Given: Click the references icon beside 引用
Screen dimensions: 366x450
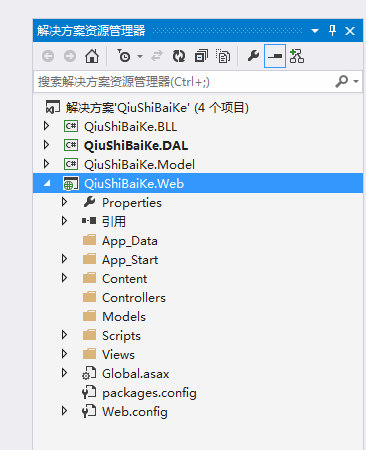Looking at the screenshot, I should pyautogui.click(x=89, y=221).
